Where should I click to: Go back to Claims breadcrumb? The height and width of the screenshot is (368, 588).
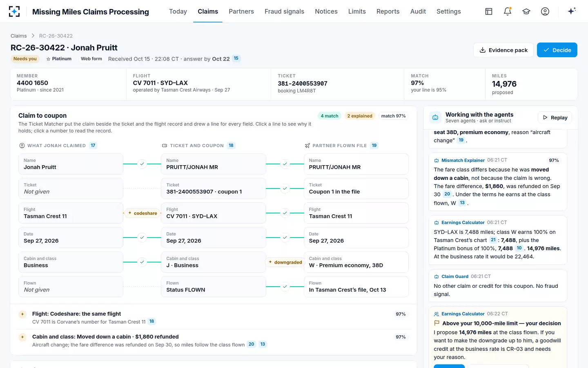pos(19,36)
